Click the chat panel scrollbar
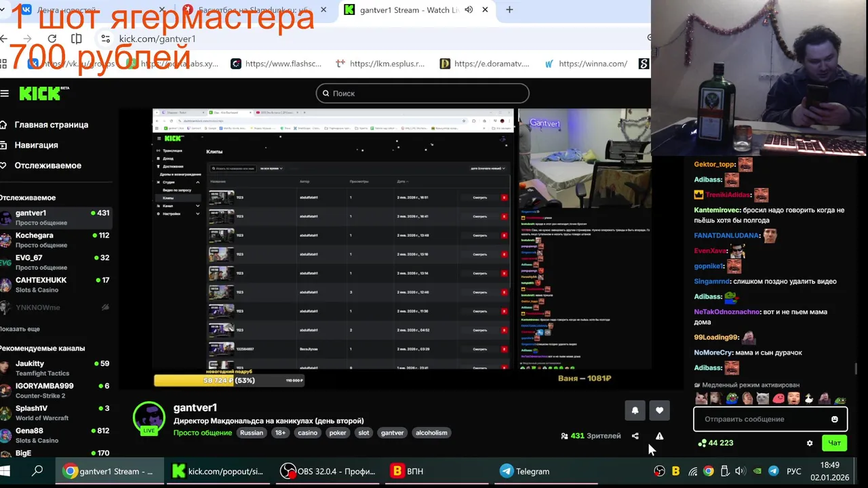This screenshot has width=868, height=488. [x=856, y=369]
